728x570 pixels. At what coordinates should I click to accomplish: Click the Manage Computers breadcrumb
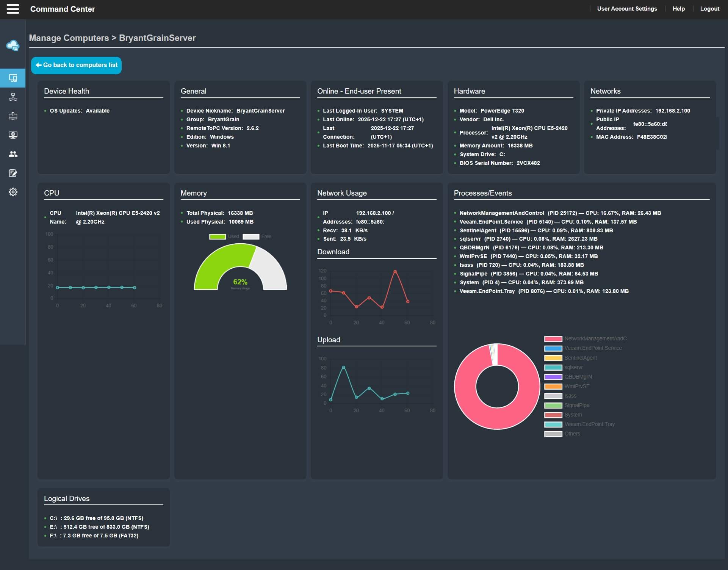(69, 38)
